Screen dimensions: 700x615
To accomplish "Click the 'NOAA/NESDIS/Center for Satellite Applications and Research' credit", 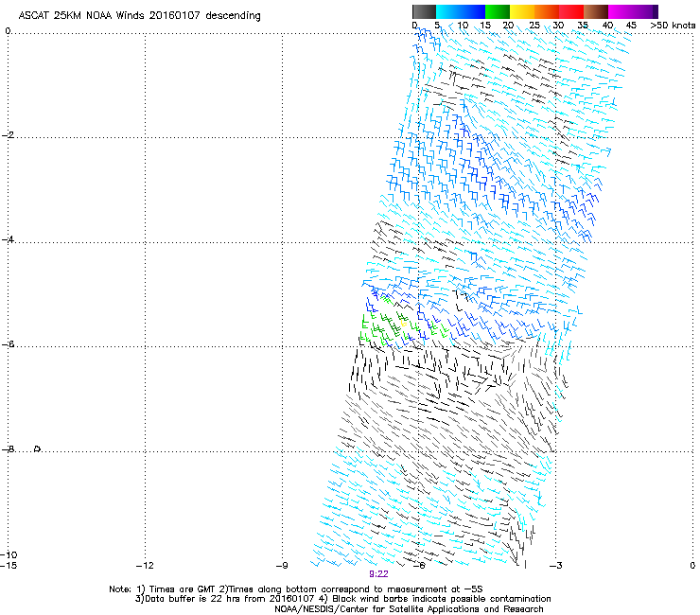I will [409, 609].
